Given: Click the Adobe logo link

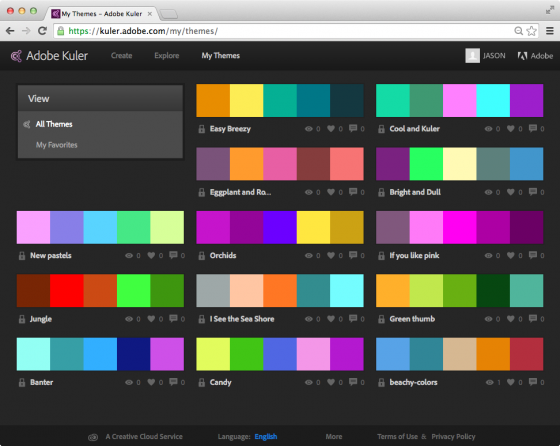Looking at the screenshot, I should pyautogui.click(x=535, y=56).
